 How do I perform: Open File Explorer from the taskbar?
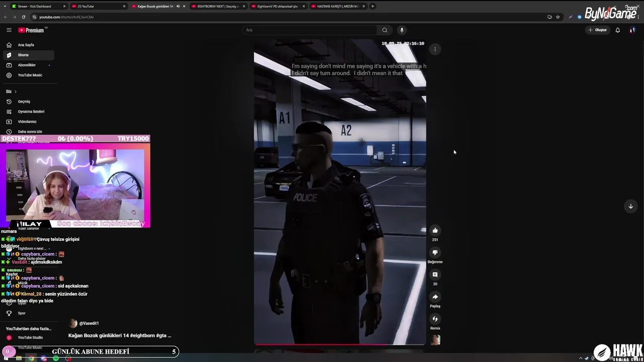19,358
